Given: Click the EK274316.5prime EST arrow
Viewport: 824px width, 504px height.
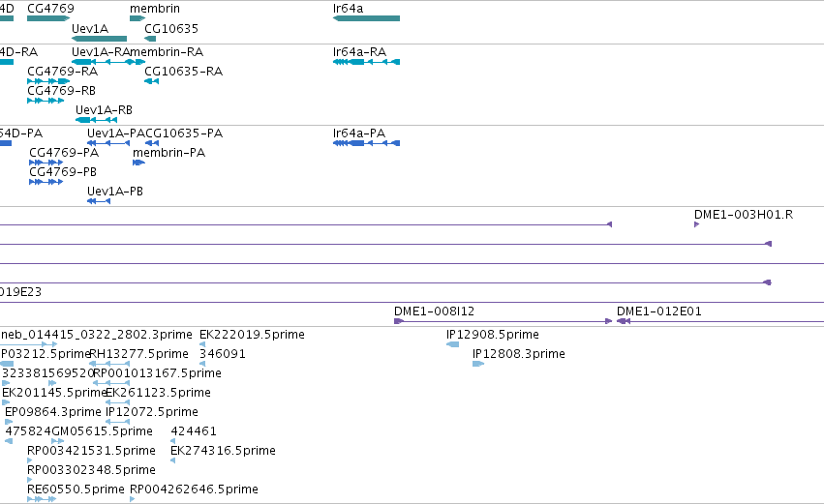Looking at the screenshot, I should point(173,460).
